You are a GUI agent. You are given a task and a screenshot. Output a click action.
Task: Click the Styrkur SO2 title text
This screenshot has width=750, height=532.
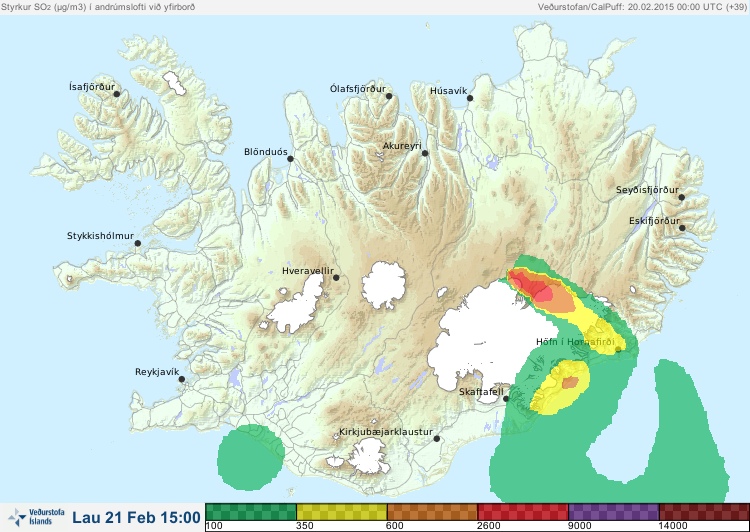coord(98,7)
